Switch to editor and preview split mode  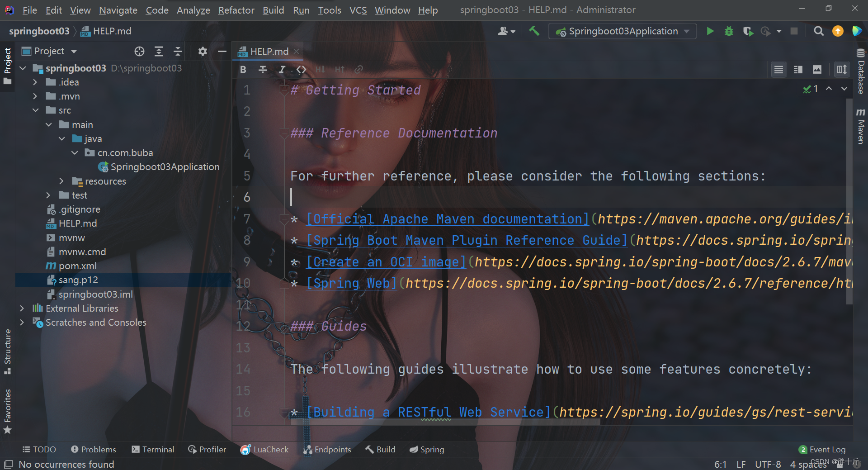[798, 70]
